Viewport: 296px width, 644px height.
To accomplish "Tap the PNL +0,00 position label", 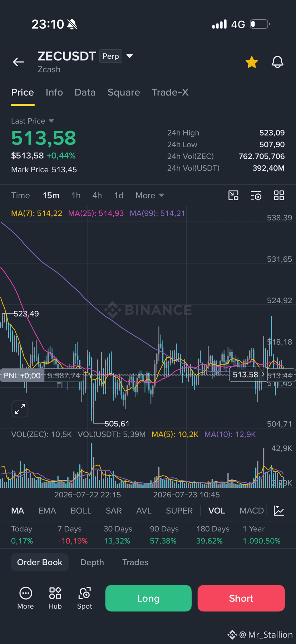I will pos(22,375).
